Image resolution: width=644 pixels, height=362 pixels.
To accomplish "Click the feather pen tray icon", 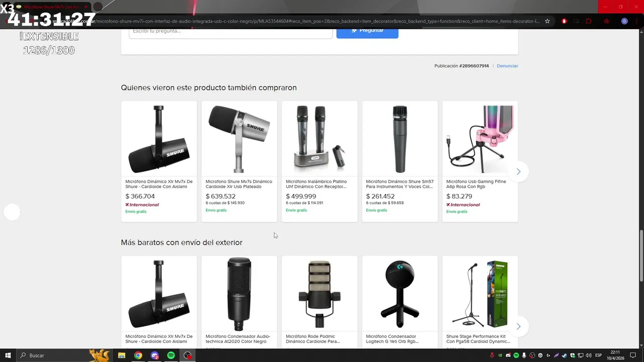I will click(556, 355).
